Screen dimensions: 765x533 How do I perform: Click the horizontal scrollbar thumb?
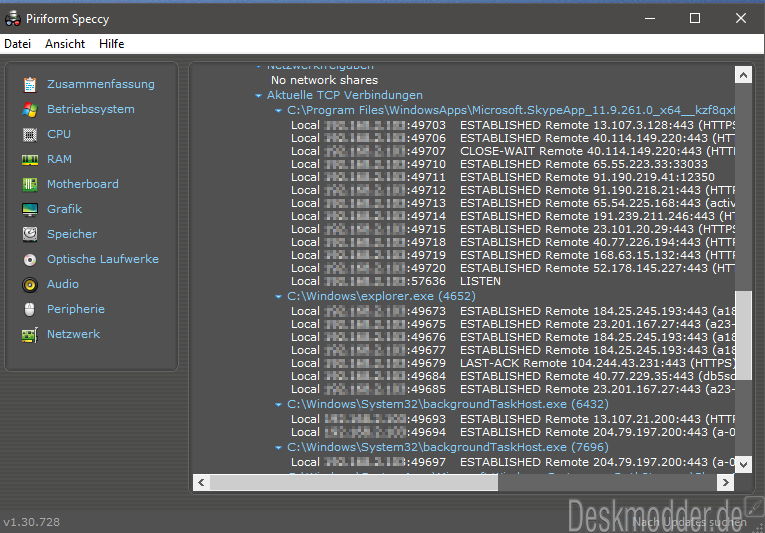pyautogui.click(x=354, y=483)
